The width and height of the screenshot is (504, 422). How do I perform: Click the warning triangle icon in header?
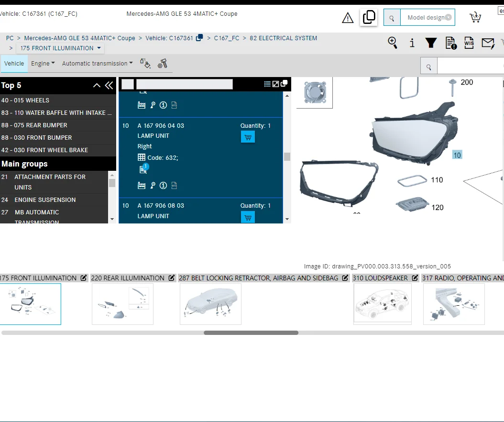348,18
